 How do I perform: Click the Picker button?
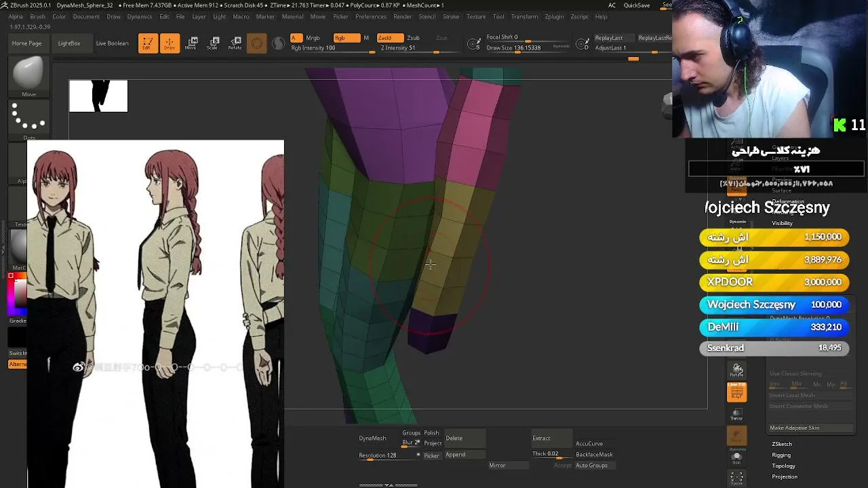coord(431,455)
